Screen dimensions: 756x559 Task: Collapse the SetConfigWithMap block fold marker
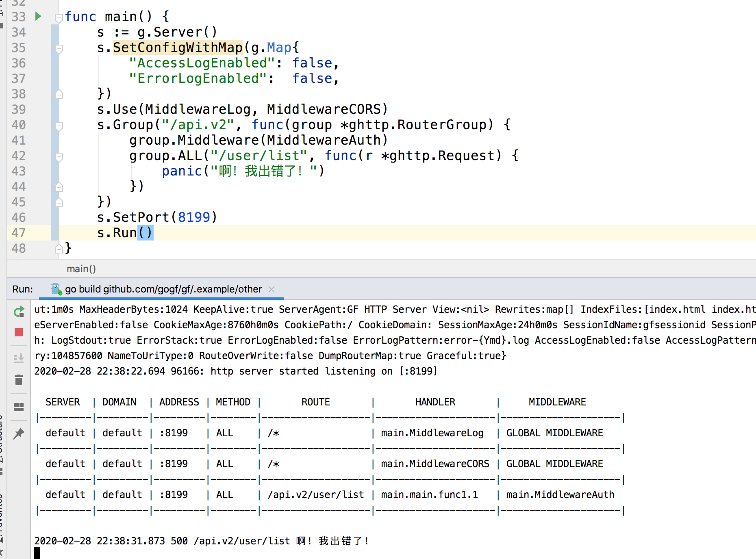pos(59,48)
